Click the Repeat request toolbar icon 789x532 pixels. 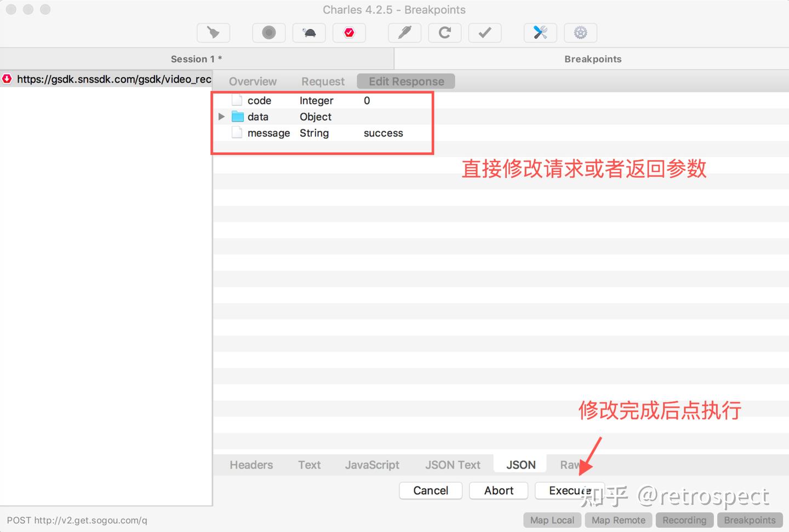pyautogui.click(x=445, y=33)
